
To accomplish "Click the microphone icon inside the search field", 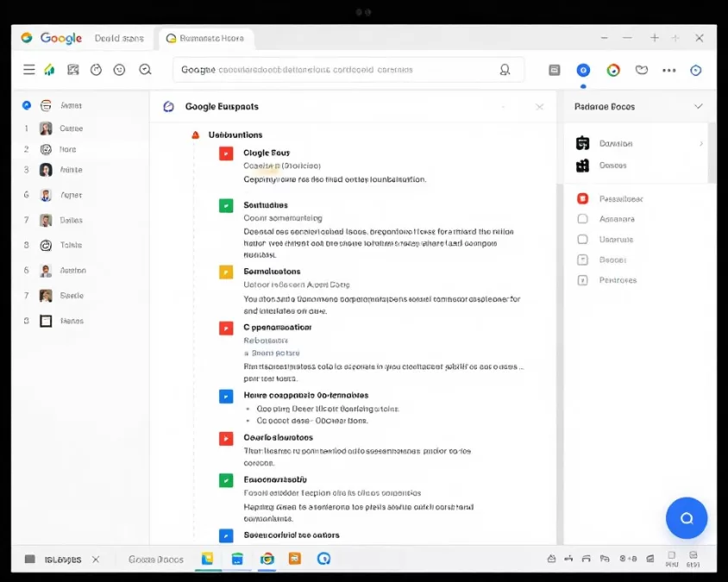I will [505, 70].
